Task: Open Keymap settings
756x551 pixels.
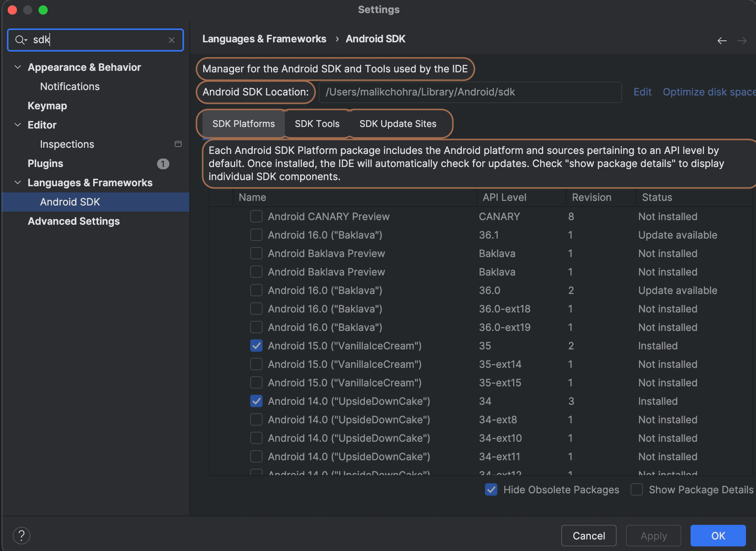Action: pyautogui.click(x=47, y=106)
